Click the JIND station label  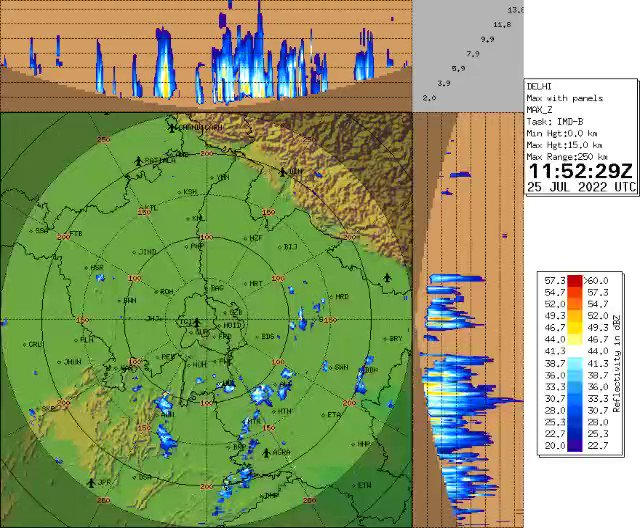click(147, 252)
